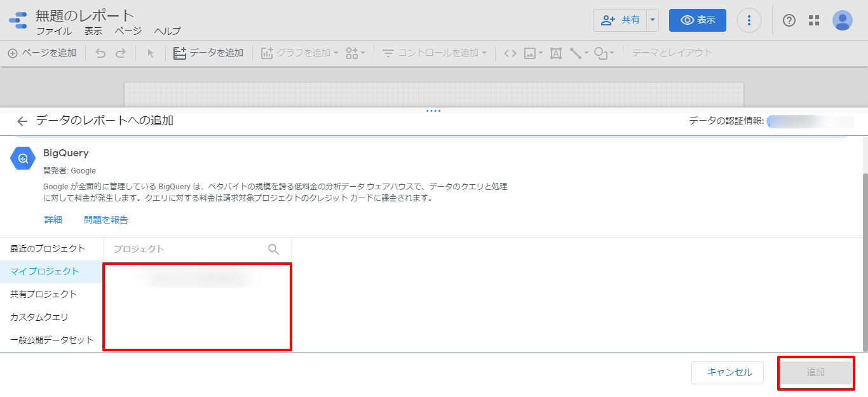This screenshot has height=397, width=868.
Task: Click the insert text box icon
Action: (556, 53)
